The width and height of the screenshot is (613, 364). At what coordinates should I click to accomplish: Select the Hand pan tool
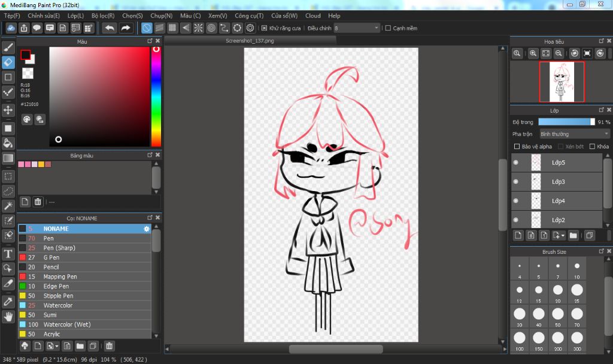click(8, 316)
